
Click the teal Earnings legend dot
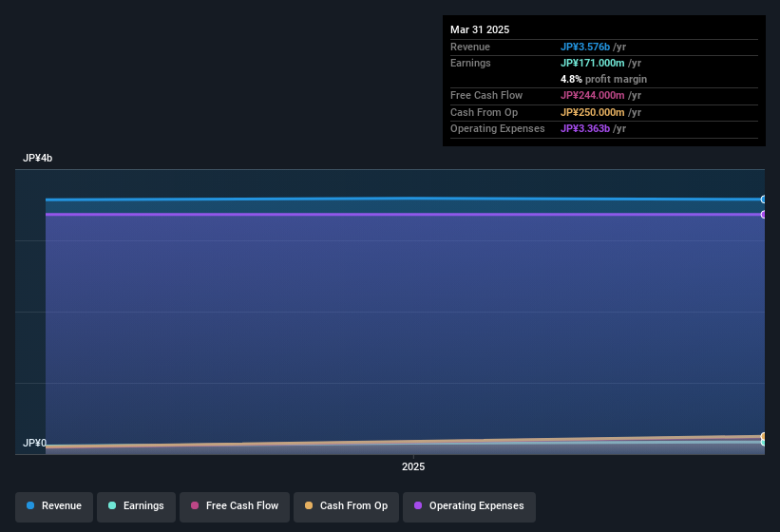[x=112, y=505]
